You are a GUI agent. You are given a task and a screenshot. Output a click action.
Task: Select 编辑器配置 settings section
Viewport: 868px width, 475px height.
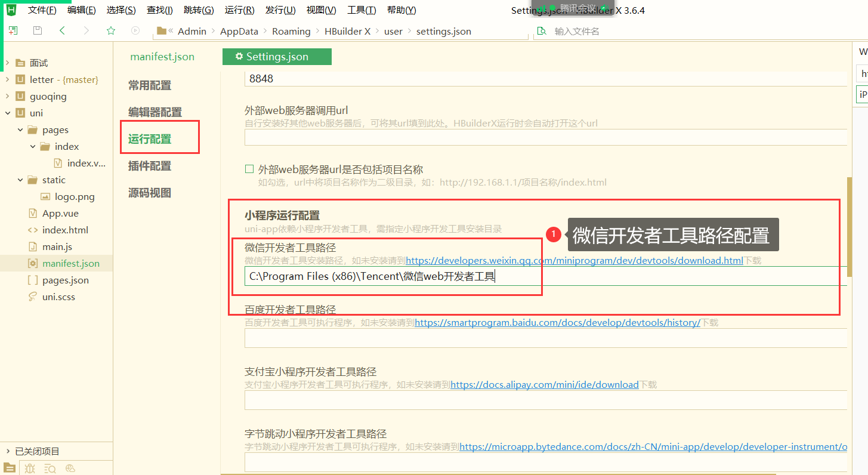[155, 112]
